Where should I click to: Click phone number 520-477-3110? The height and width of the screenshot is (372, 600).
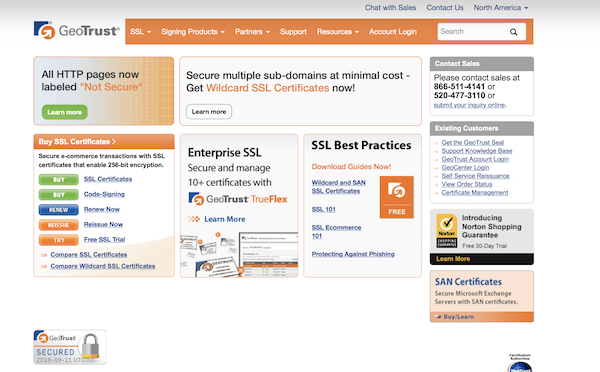tap(459, 95)
